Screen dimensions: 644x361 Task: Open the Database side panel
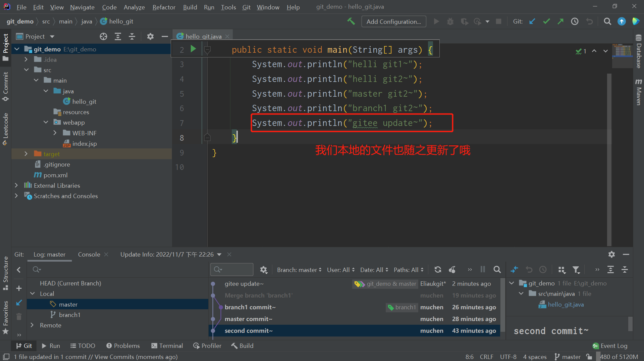click(x=639, y=51)
